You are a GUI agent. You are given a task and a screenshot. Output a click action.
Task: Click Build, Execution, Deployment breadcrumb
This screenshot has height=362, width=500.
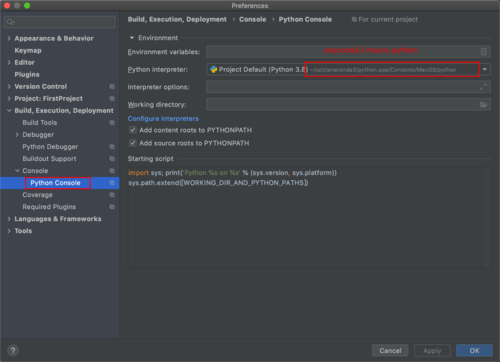(x=177, y=19)
